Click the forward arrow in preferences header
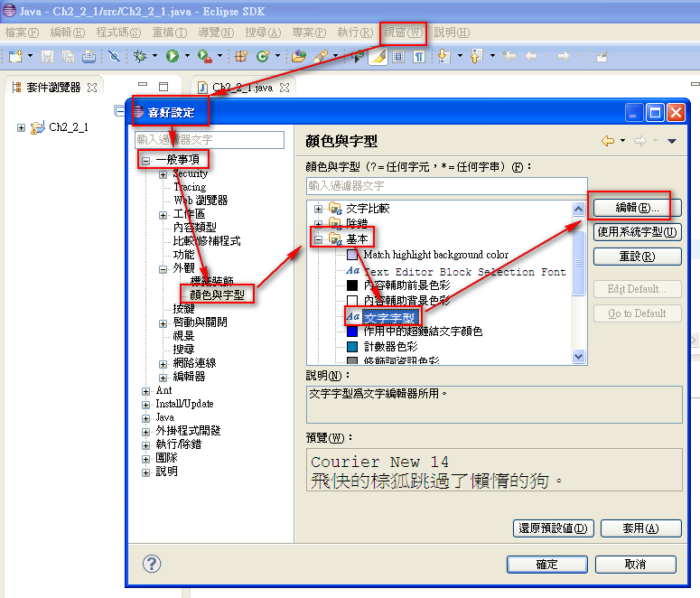Screen dimensions: 700x598 coord(640,141)
